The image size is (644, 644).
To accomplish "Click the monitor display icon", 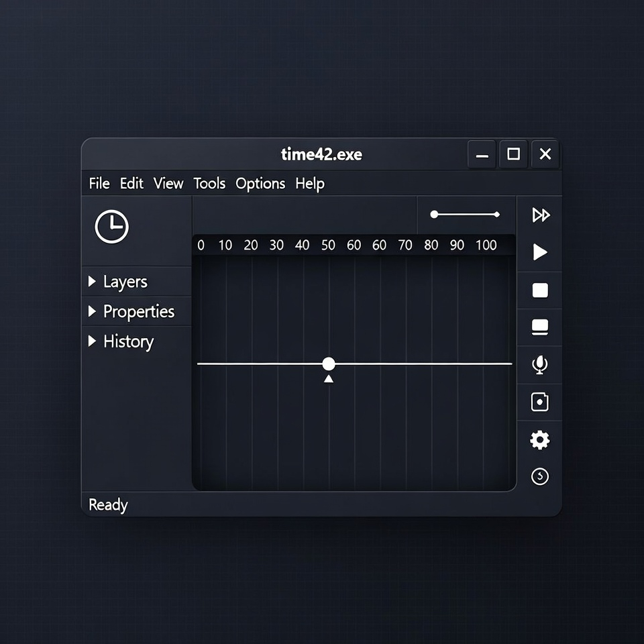I will [540, 327].
